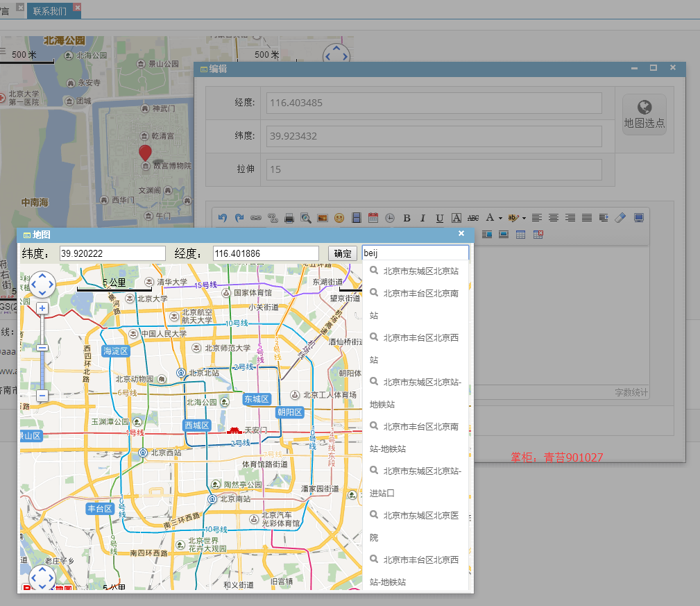Click the insert date calendar icon
The image size is (700, 606).
click(373, 218)
